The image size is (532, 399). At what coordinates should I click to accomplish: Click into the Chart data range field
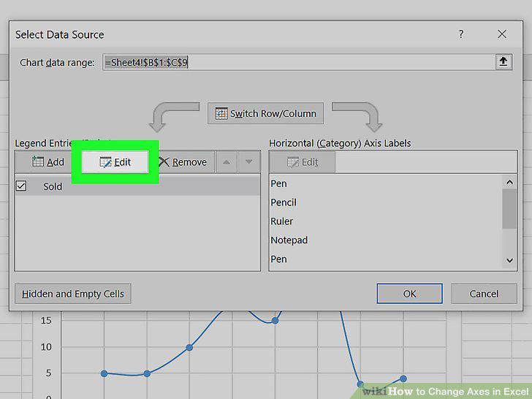[299, 62]
